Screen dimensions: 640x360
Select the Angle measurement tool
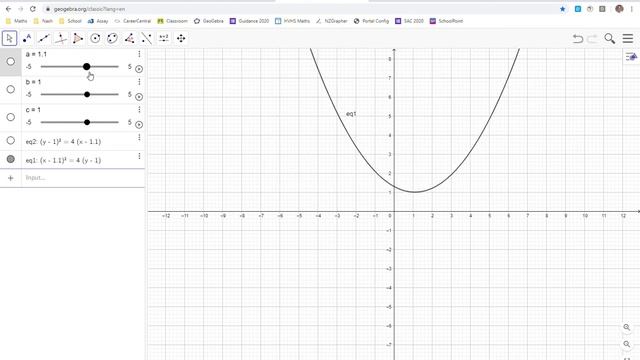(x=129, y=38)
